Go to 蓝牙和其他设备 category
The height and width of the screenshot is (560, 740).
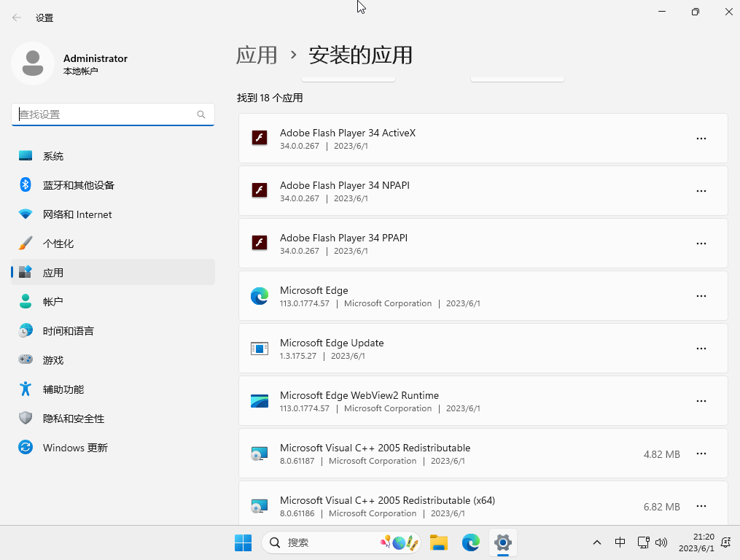113,185
